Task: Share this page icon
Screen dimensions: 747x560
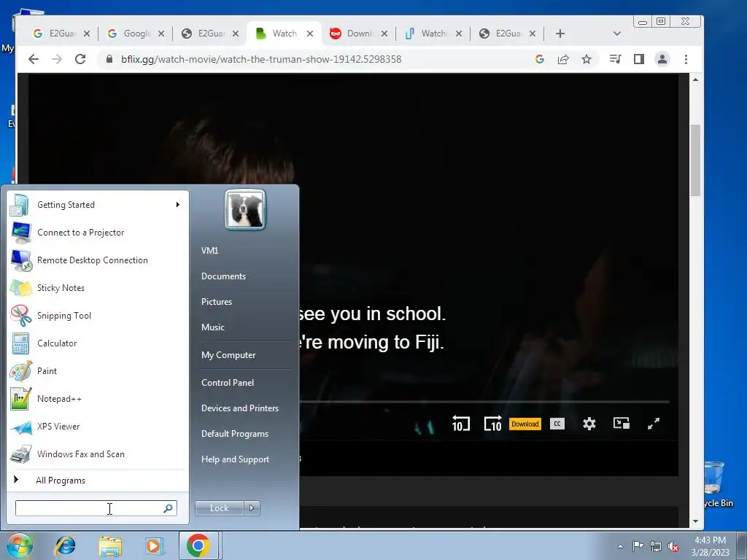Action: coord(563,59)
